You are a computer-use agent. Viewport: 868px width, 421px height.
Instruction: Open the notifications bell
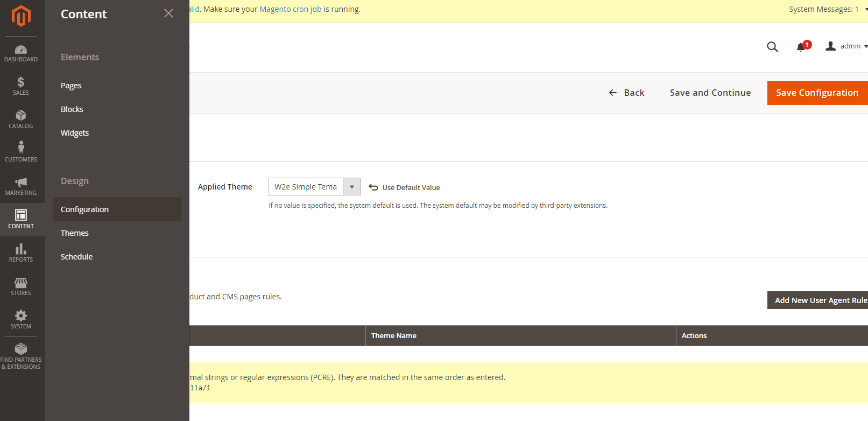point(801,47)
